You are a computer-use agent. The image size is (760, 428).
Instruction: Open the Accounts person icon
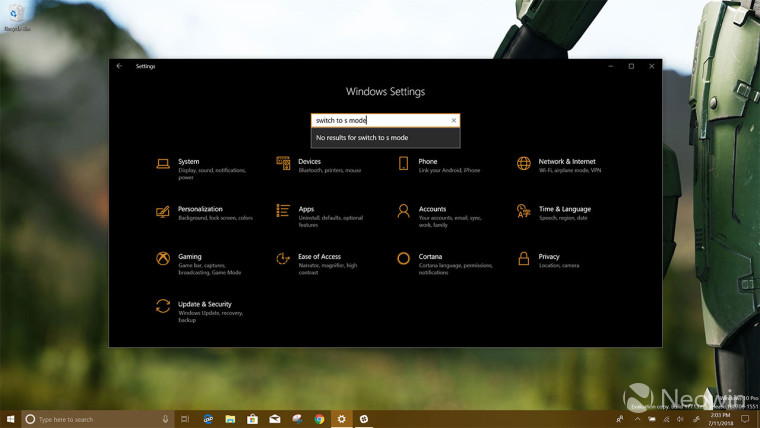(403, 211)
